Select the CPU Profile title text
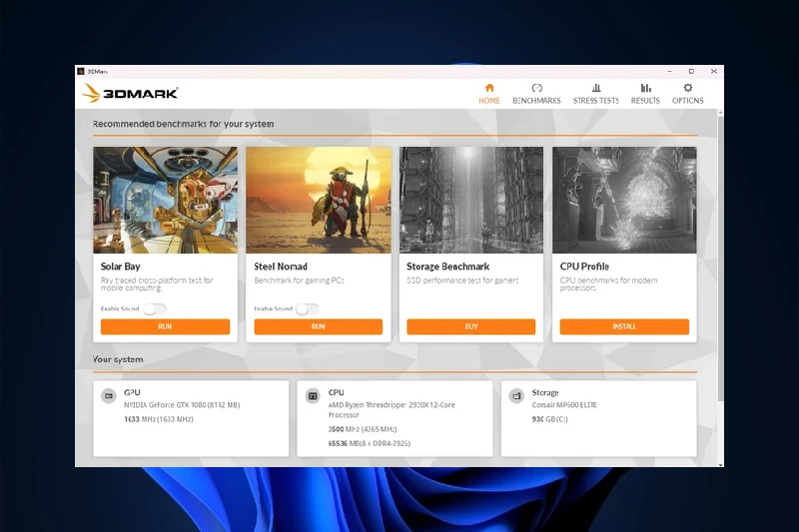The height and width of the screenshot is (532, 799). [584, 266]
